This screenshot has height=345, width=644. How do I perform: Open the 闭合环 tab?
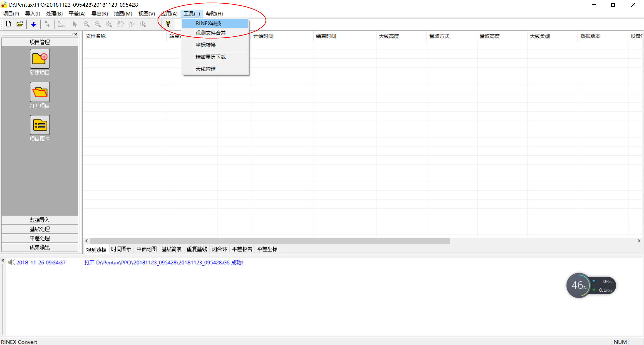(x=219, y=249)
